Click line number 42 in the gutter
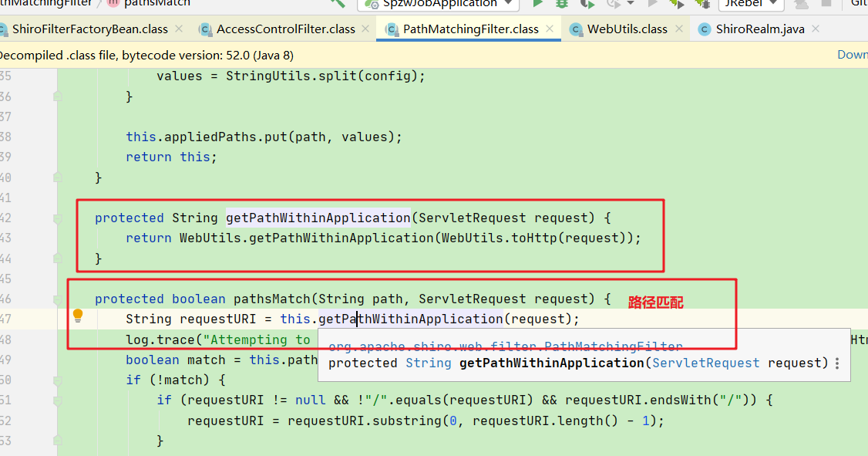Image resolution: width=868 pixels, height=456 pixels. pyautogui.click(x=5, y=218)
